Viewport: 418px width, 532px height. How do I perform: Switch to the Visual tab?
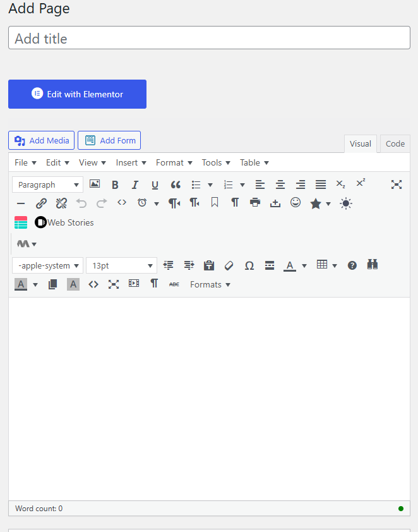pyautogui.click(x=361, y=144)
